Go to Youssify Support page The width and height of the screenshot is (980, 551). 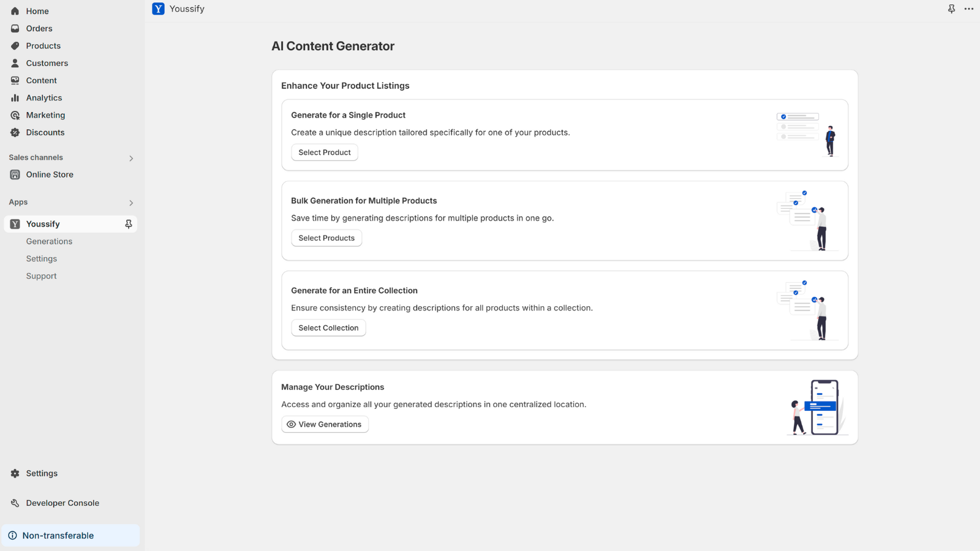pos(41,276)
